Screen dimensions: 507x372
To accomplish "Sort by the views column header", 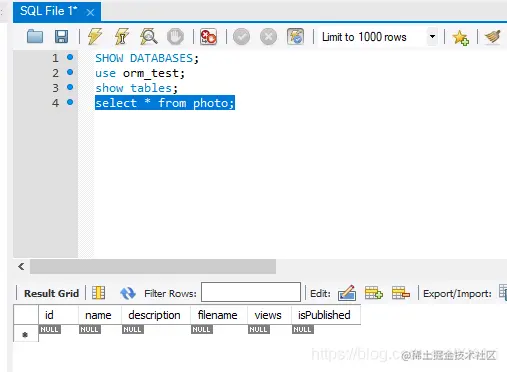I will (x=269, y=315).
